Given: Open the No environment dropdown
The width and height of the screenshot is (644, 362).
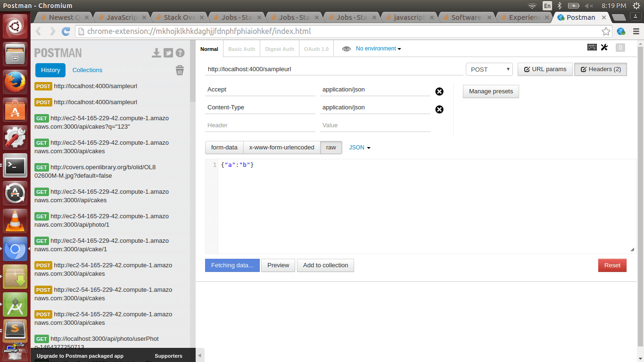Looking at the screenshot, I should click(378, 49).
